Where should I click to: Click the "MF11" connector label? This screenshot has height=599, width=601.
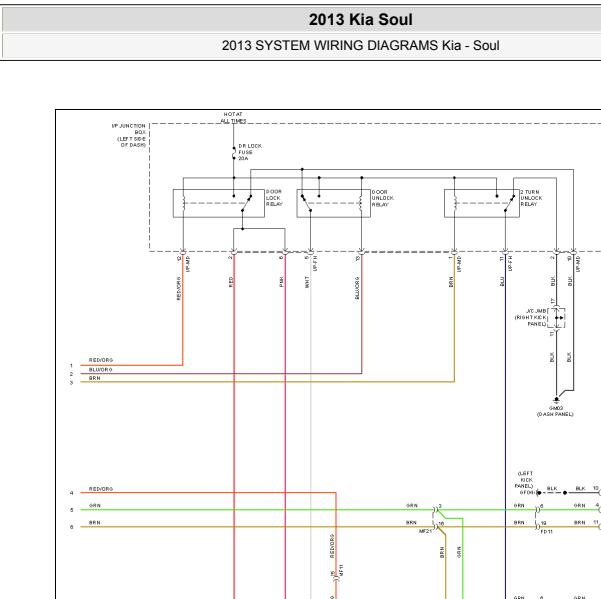pyautogui.click(x=341, y=569)
